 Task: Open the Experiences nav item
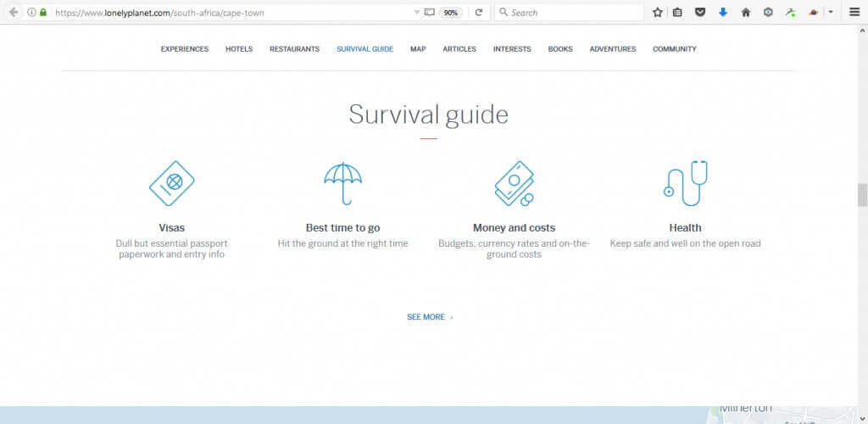point(185,49)
